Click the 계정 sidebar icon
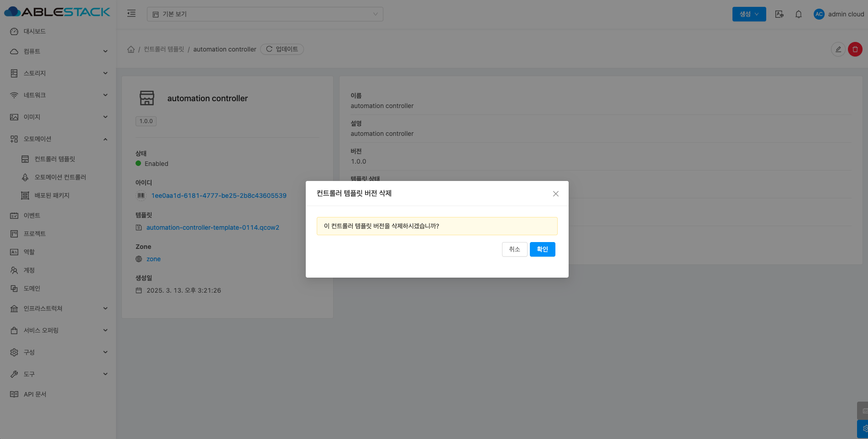 [x=14, y=270]
